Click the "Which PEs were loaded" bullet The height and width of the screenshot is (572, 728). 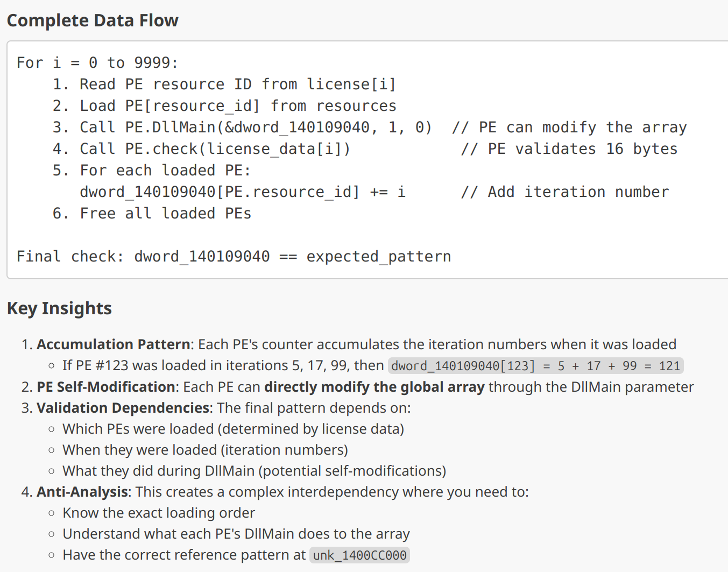[233, 429]
